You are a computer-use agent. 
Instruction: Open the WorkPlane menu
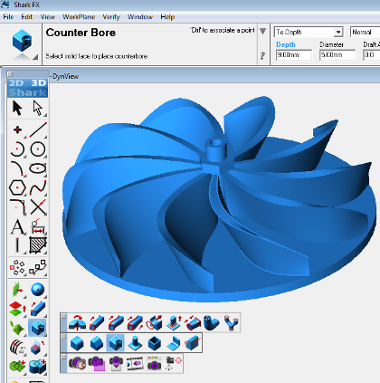(x=79, y=17)
